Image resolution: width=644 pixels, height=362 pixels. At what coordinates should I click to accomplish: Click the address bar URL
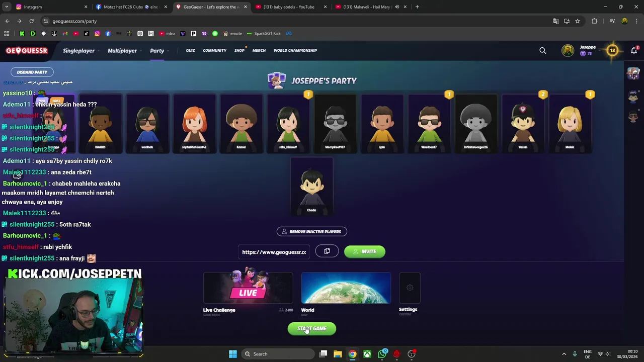click(x=74, y=21)
